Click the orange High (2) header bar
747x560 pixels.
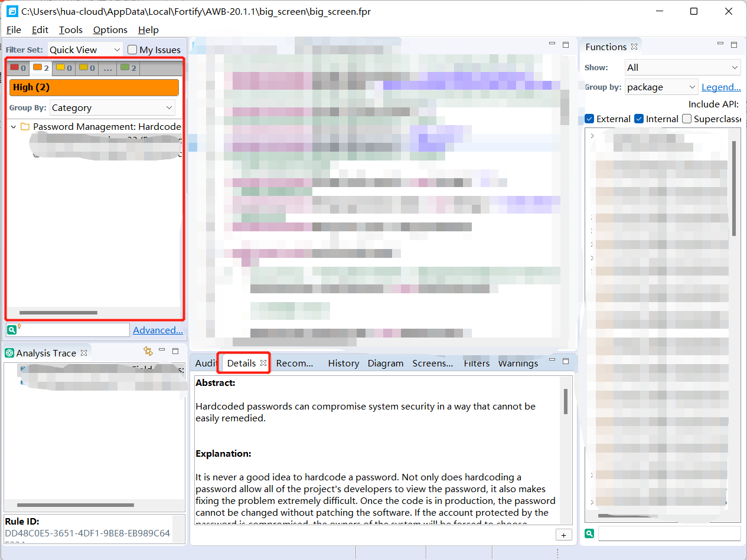pos(94,87)
